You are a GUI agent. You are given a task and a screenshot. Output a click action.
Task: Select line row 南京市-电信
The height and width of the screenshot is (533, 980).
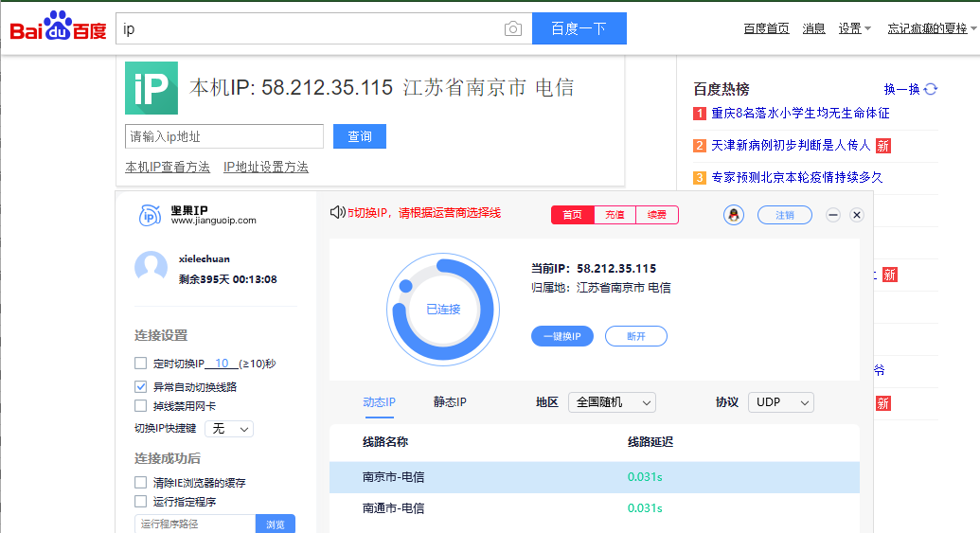[x=595, y=477]
